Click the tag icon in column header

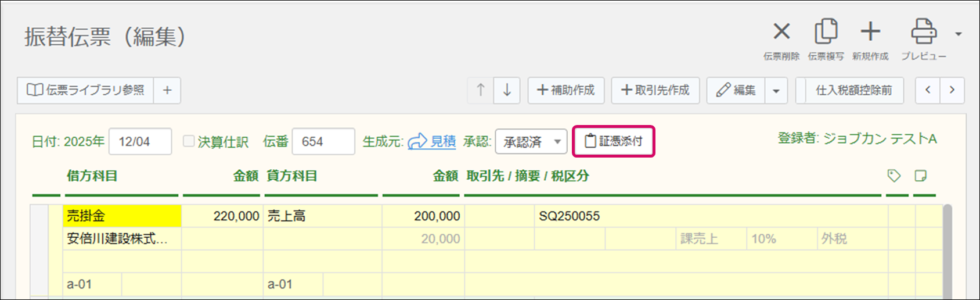(x=894, y=176)
